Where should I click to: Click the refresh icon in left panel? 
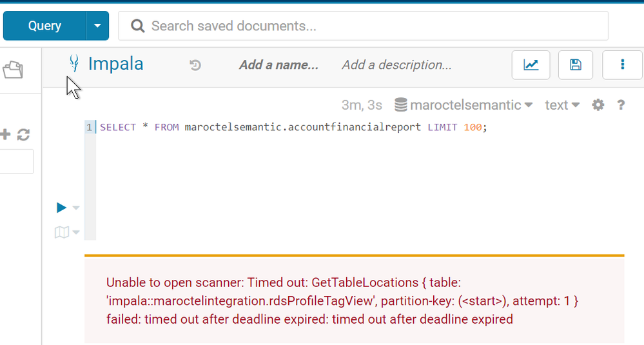(23, 135)
